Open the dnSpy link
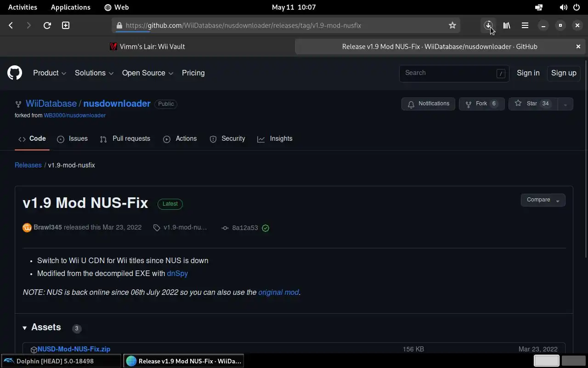Image resolution: width=588 pixels, height=368 pixels. coord(177,273)
